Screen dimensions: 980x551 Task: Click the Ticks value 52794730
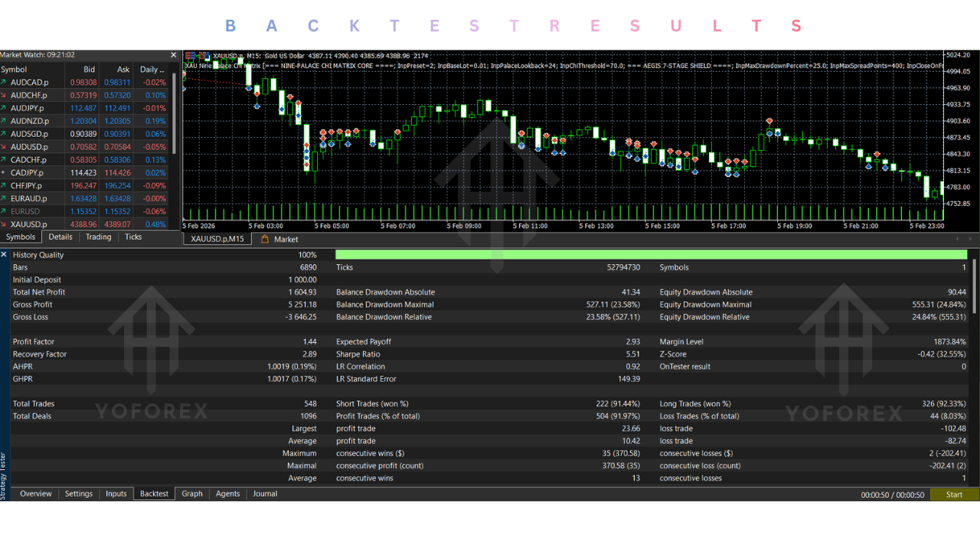pos(623,268)
